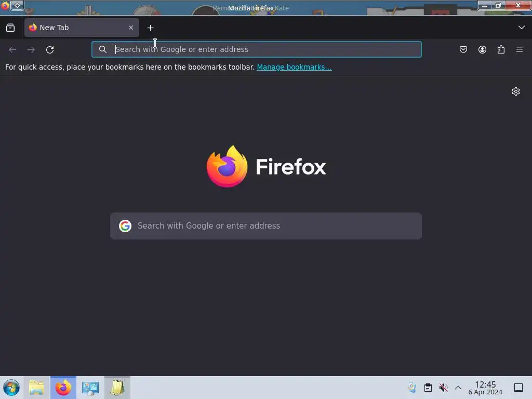Open the Extensions puzzle icon
The width and height of the screenshot is (532, 399).
pyautogui.click(x=501, y=49)
